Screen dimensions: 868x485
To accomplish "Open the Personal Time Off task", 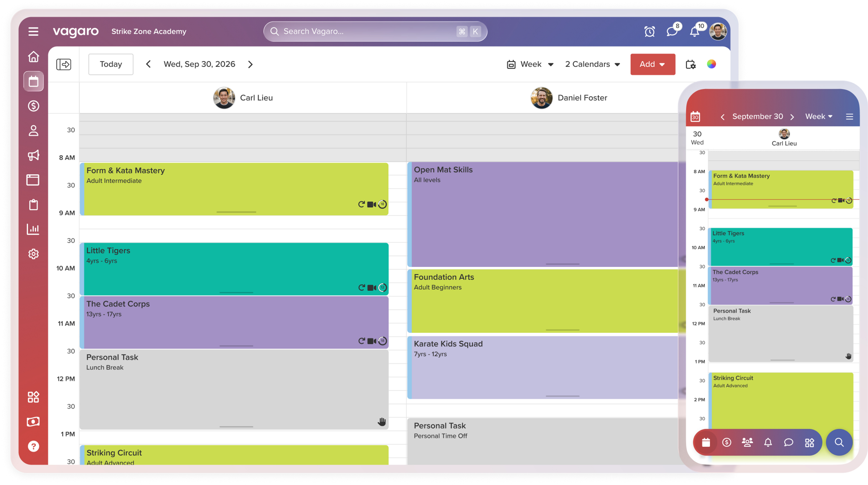I will click(543, 441).
